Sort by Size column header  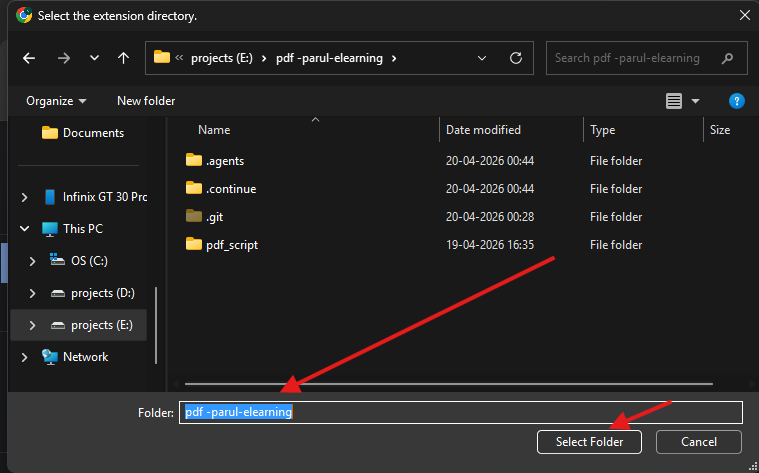720,130
